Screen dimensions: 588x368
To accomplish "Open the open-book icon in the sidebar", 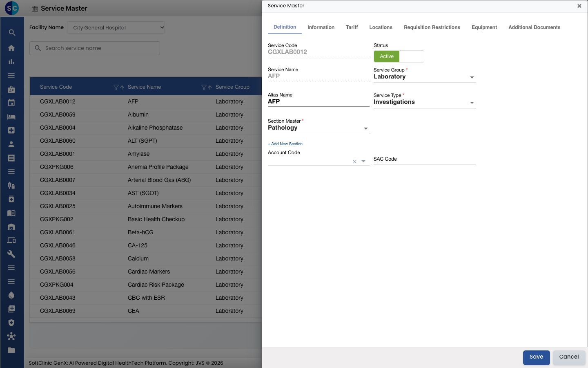I will 11,213.
